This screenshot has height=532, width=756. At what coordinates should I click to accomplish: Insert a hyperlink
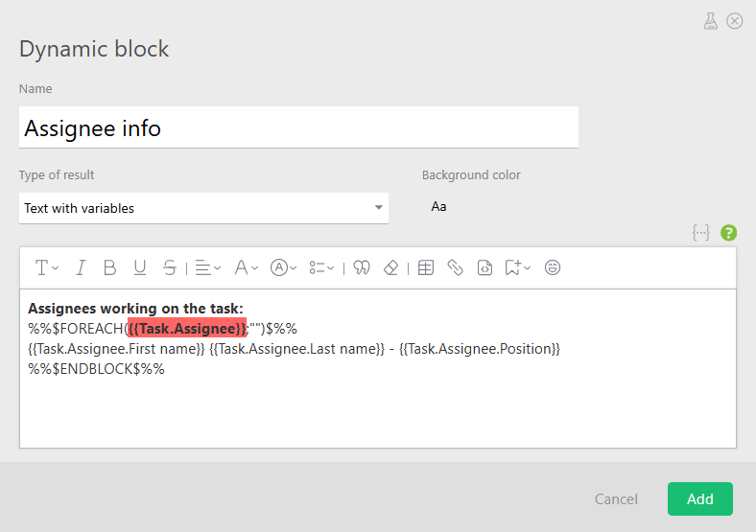coord(455,268)
